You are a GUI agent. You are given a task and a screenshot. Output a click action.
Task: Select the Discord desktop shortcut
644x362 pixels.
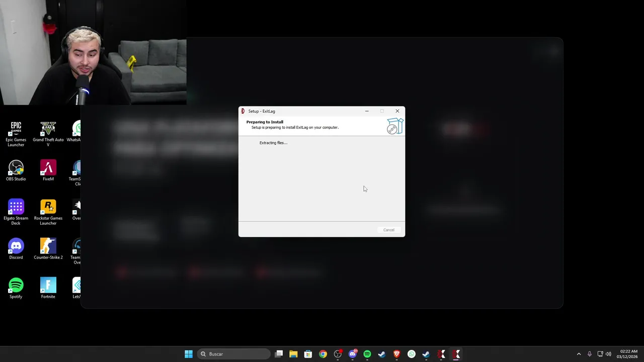click(16, 249)
